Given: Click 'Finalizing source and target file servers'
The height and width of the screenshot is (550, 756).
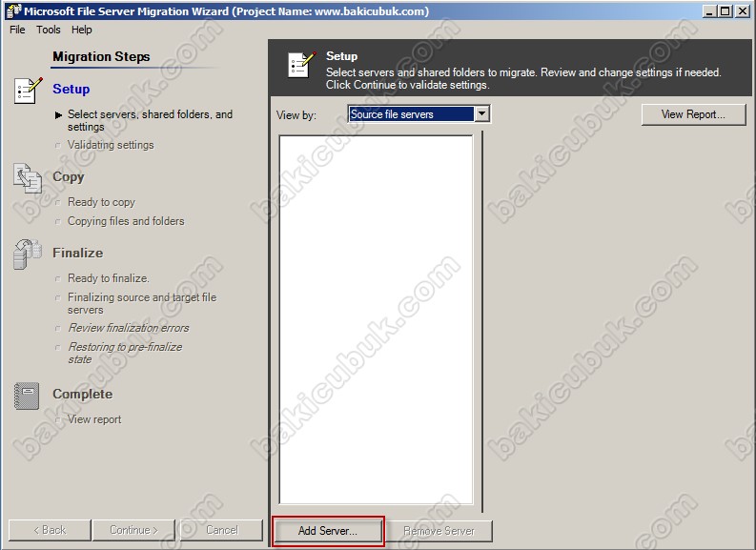Looking at the screenshot, I should [x=142, y=304].
